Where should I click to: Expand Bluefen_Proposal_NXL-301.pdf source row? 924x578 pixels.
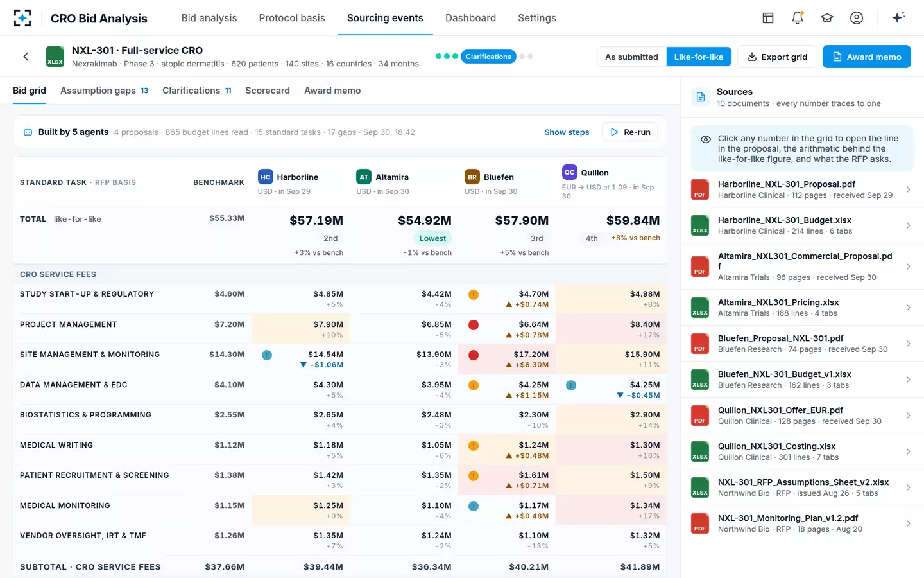802,344
